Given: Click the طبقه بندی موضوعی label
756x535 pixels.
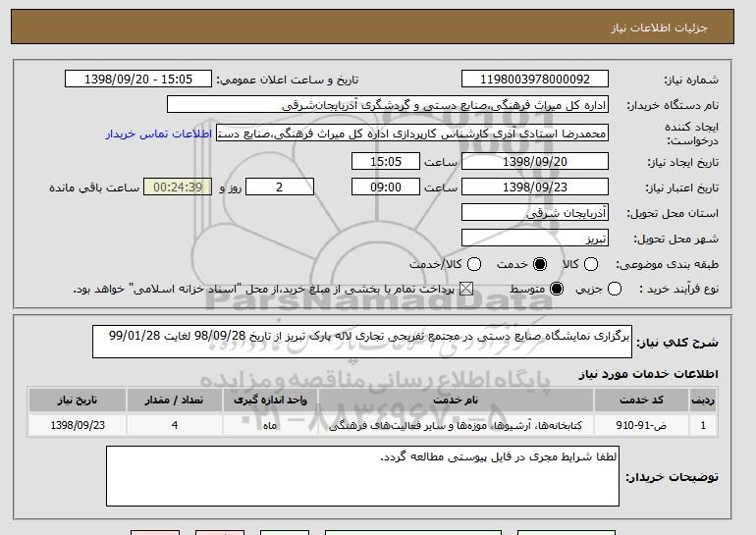Looking at the screenshot, I should [668, 264].
